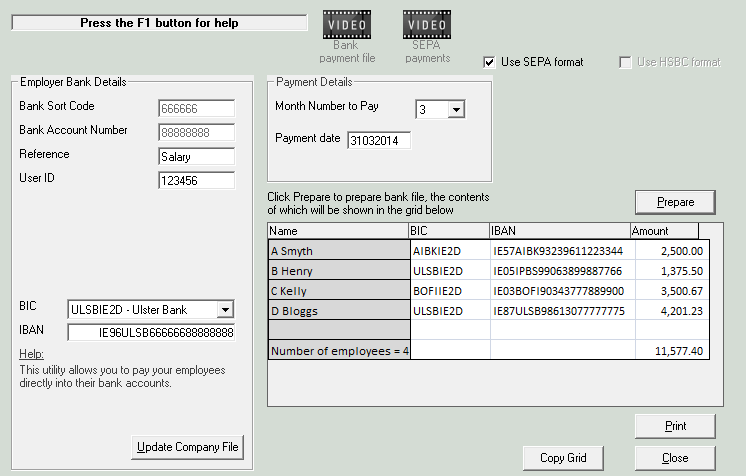
Task: Click IBAN IE05IPBS99063899887766 cell
Action: click(x=563, y=271)
